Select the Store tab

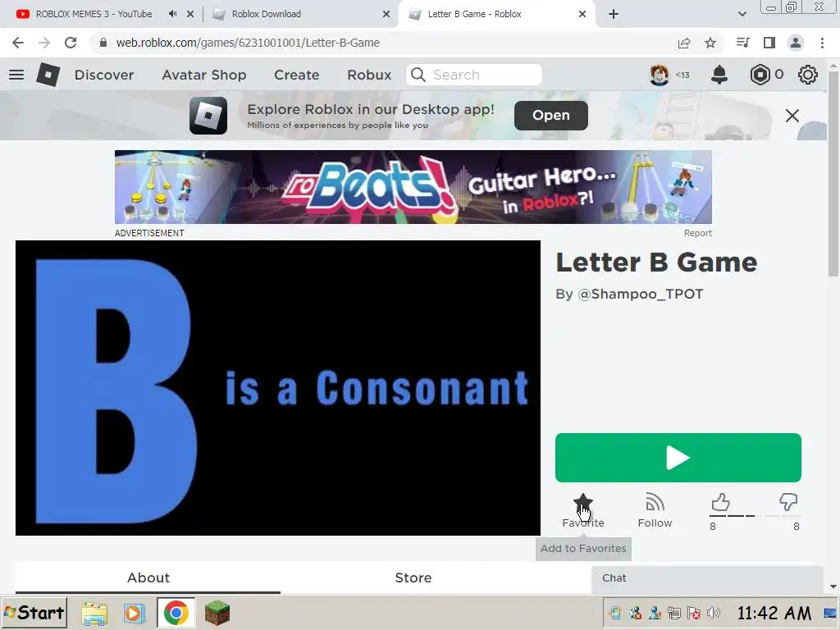413,577
